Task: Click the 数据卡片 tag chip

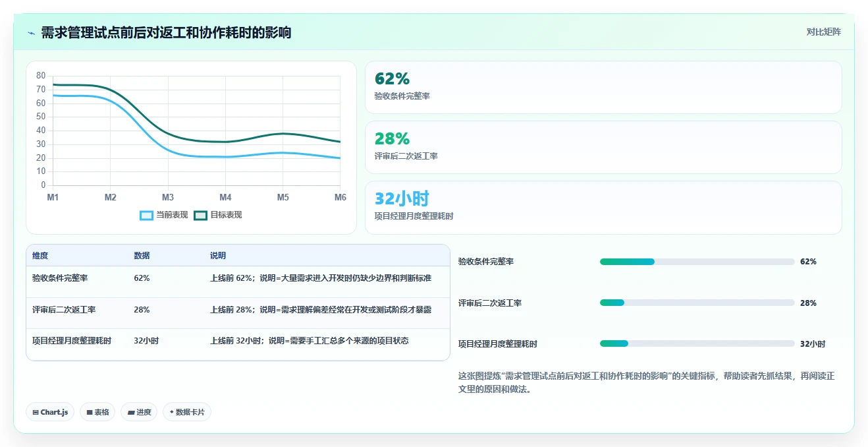Action: 187,412
